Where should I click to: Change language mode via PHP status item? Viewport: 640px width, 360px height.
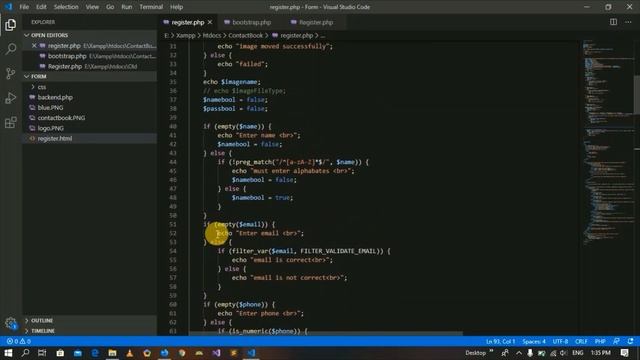pyautogui.click(x=600, y=341)
